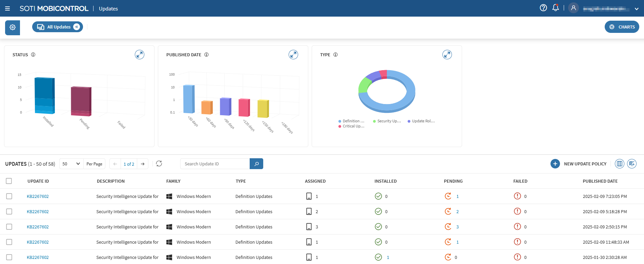Open KB2267602 published 7:23:05 PM
This screenshot has width=644, height=264.
tap(38, 197)
